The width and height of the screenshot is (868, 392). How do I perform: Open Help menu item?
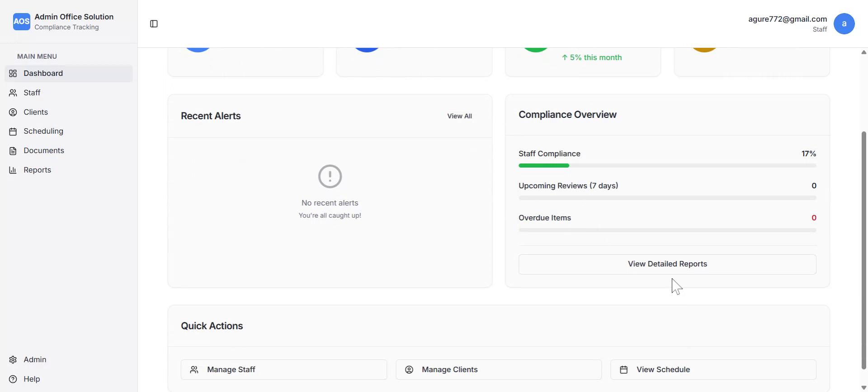[69, 379]
